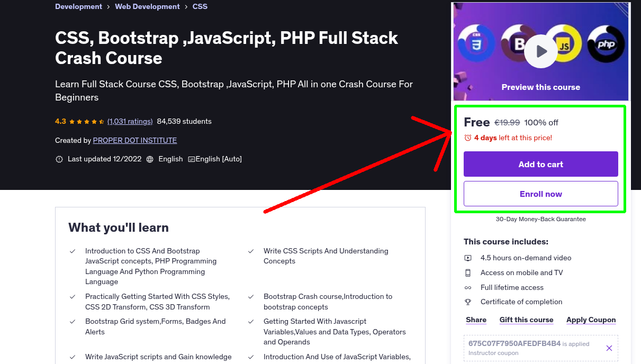Click breadcrumb chevron after Web Development
Image resolution: width=641 pixels, height=364 pixels.
pos(186,7)
